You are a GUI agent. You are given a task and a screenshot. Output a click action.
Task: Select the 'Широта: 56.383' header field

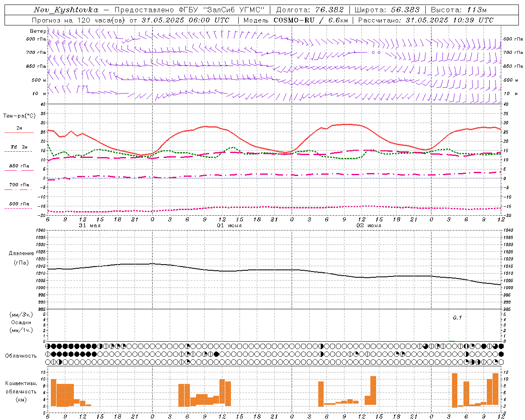tap(387, 10)
